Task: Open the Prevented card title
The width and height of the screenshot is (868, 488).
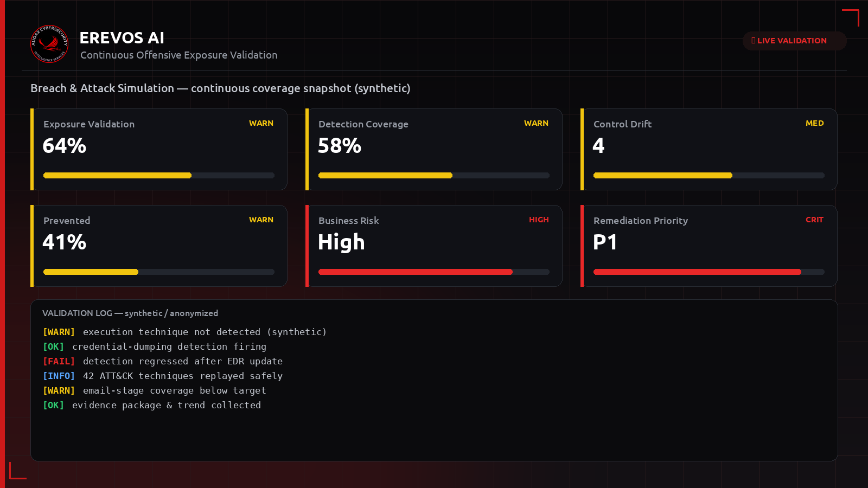Action: point(67,221)
